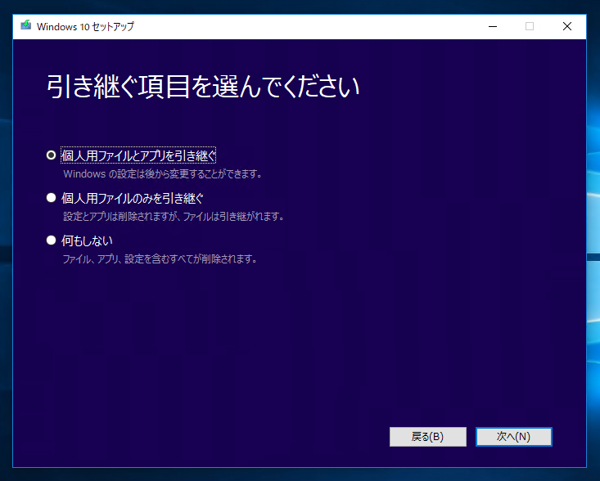This screenshot has width=600, height=481.
Task: Select 何もしない radio option
Action: click(x=51, y=240)
